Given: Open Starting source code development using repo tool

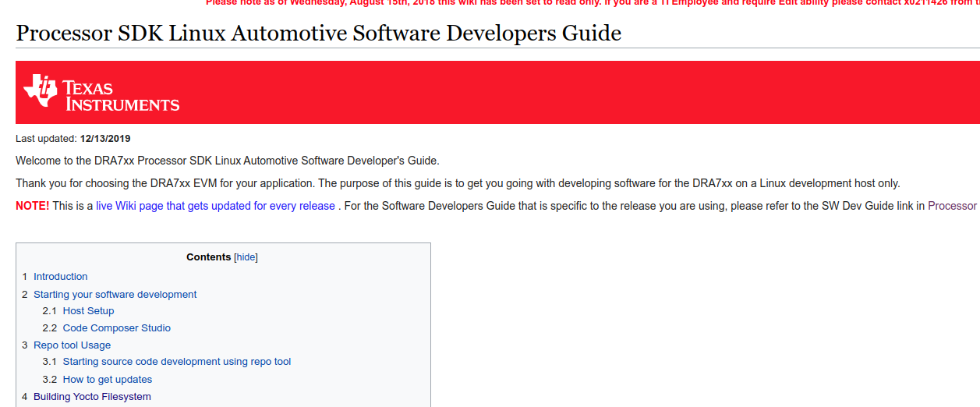Looking at the screenshot, I should (x=177, y=362).
